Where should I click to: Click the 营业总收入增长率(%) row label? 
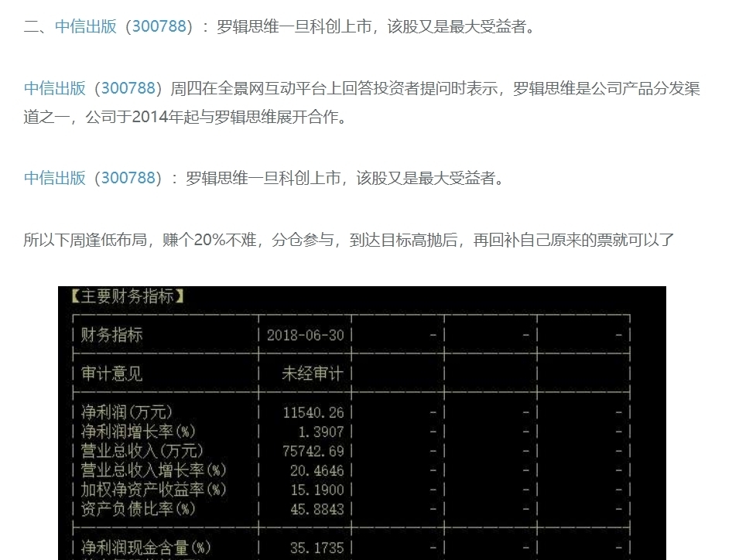[x=154, y=470]
